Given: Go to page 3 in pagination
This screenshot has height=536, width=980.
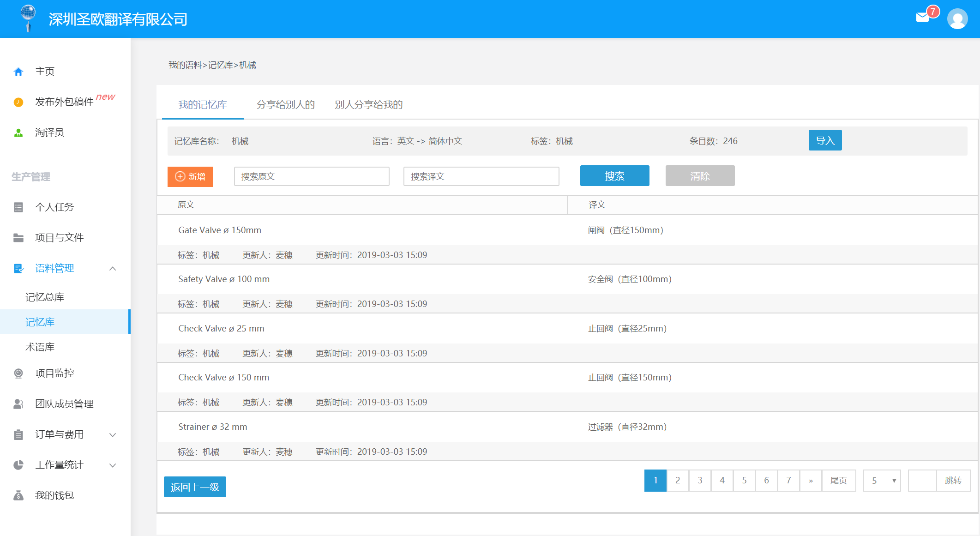Looking at the screenshot, I should 700,481.
